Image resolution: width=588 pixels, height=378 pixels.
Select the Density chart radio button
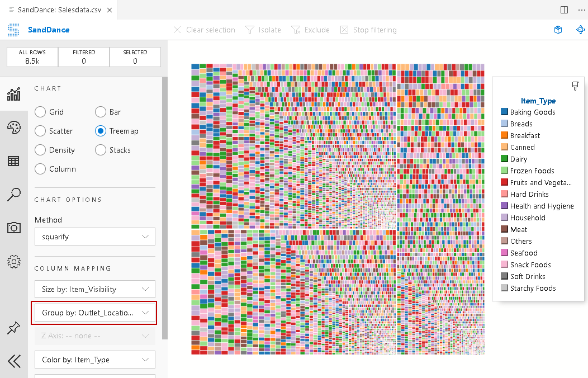[x=40, y=150]
